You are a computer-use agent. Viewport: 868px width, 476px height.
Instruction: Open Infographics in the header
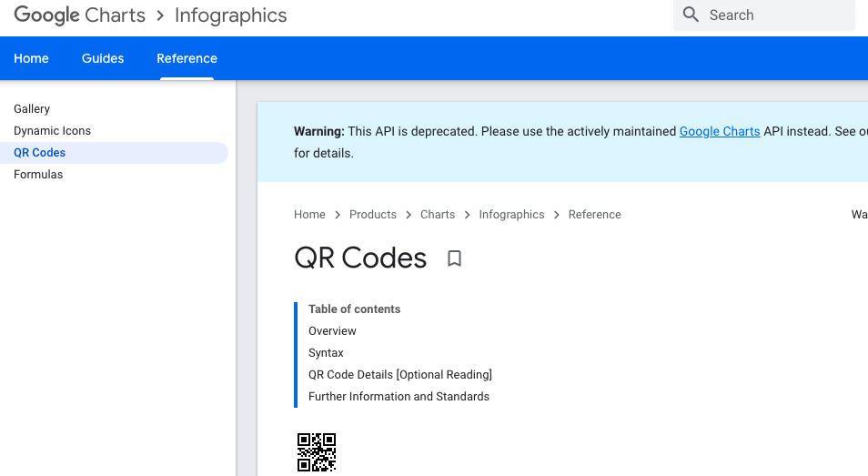coord(231,15)
